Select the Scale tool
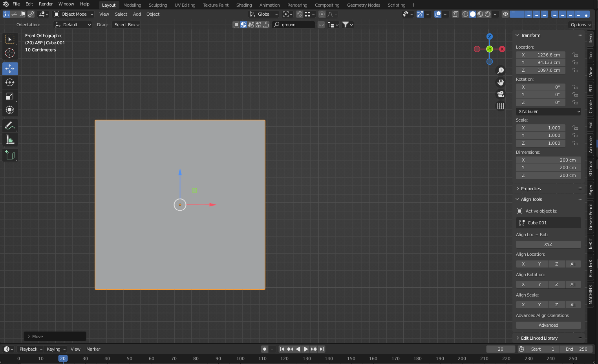Screen dimensions: 598x364 (x=10, y=96)
